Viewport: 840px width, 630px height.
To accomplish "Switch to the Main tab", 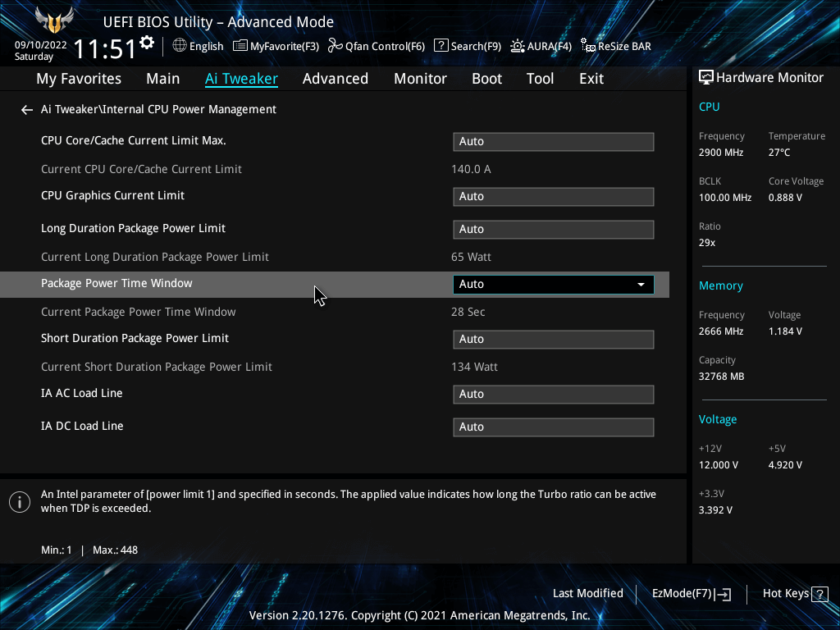I will (163, 79).
